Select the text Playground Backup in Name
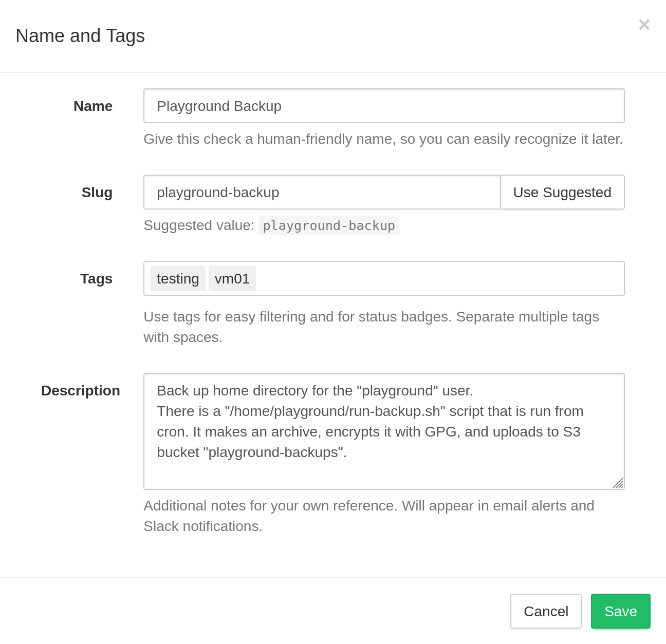 coord(219,106)
